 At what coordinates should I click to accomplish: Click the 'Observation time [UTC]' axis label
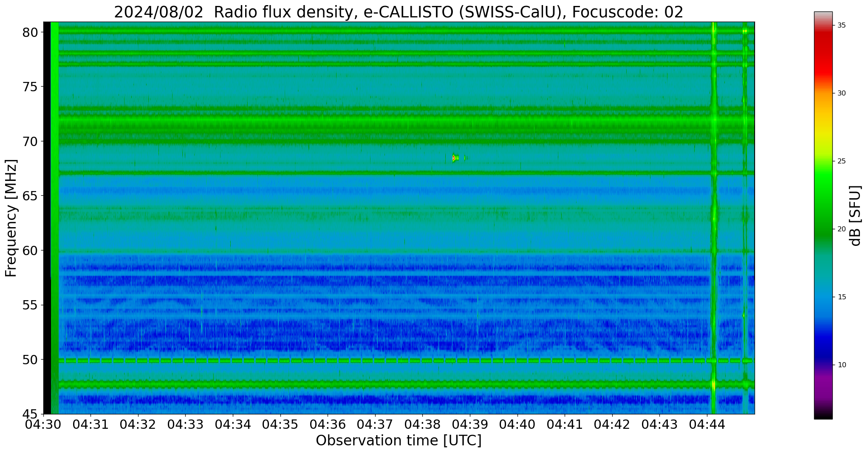click(x=399, y=440)
